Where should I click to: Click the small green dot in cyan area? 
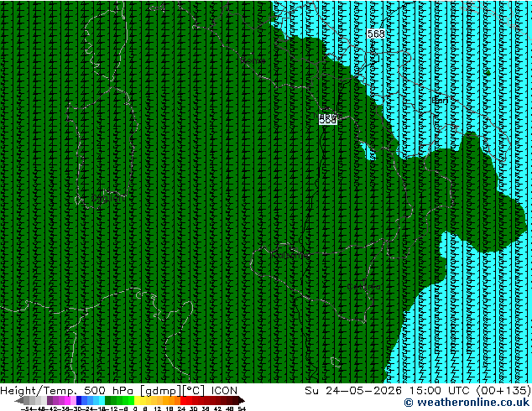(x=488, y=73)
